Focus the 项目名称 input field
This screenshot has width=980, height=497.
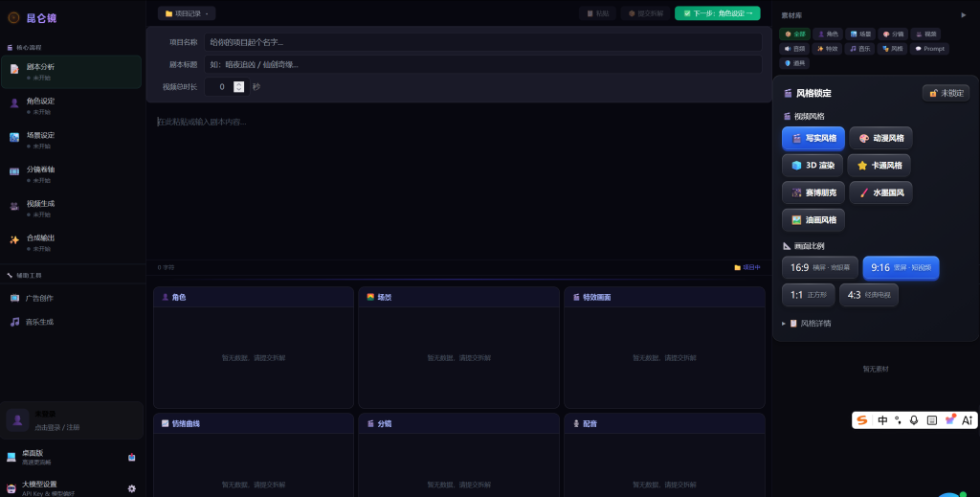(483, 42)
